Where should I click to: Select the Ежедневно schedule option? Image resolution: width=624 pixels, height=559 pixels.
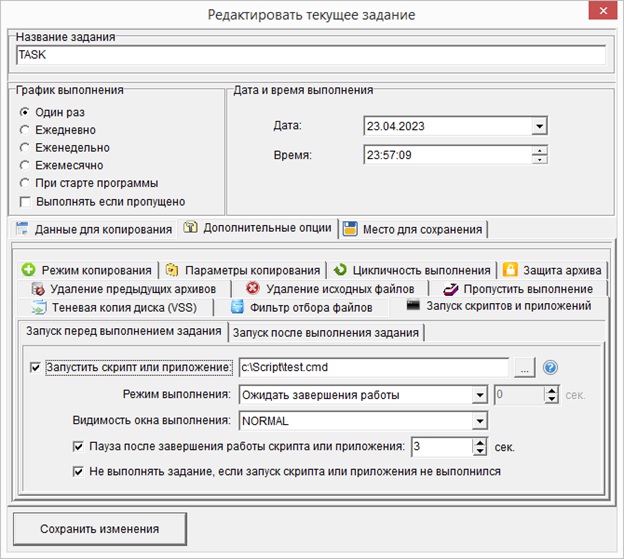click(x=25, y=130)
